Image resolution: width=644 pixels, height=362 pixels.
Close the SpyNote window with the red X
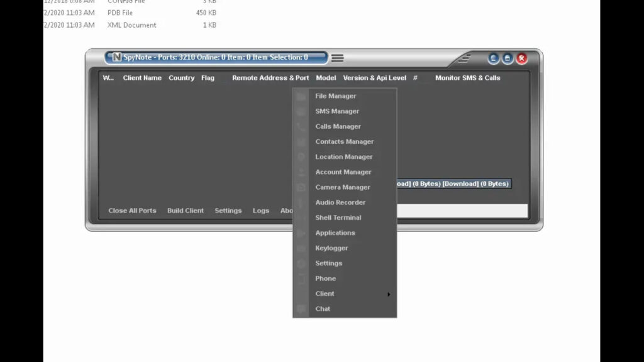(521, 58)
